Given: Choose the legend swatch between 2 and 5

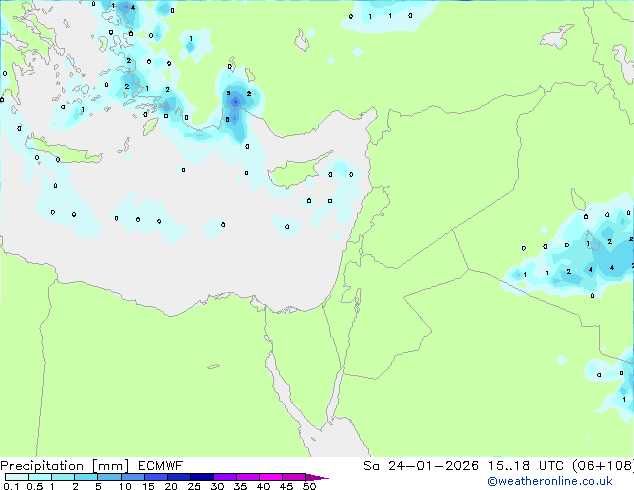Looking at the screenshot, I should pyautogui.click(x=86, y=477).
